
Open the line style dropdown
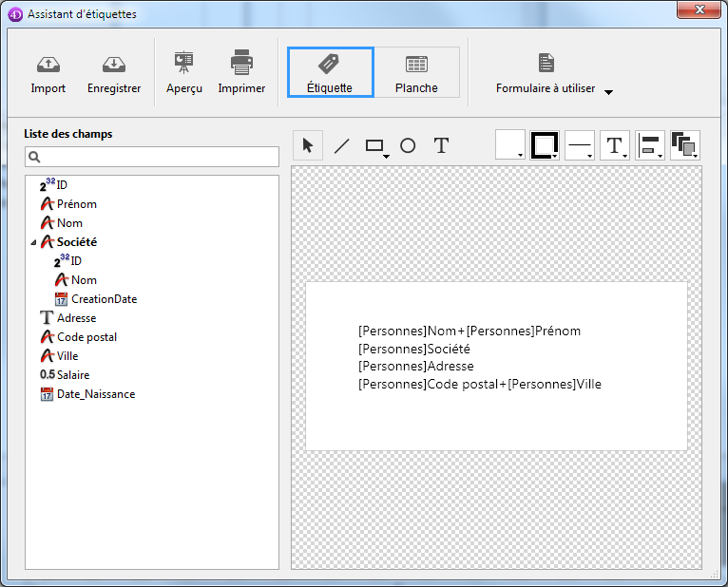point(580,145)
